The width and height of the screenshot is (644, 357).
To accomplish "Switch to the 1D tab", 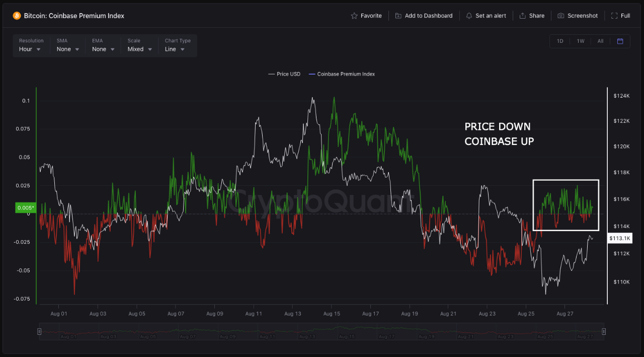I will click(559, 41).
